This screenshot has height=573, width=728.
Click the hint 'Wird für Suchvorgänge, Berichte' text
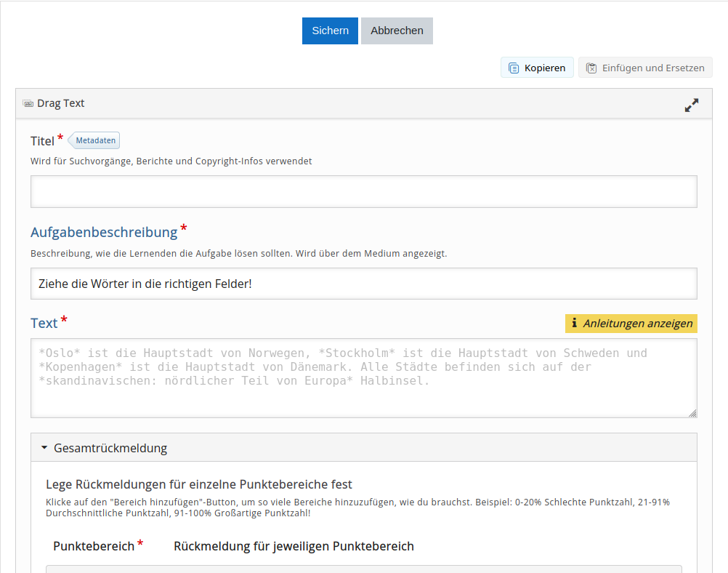171,161
